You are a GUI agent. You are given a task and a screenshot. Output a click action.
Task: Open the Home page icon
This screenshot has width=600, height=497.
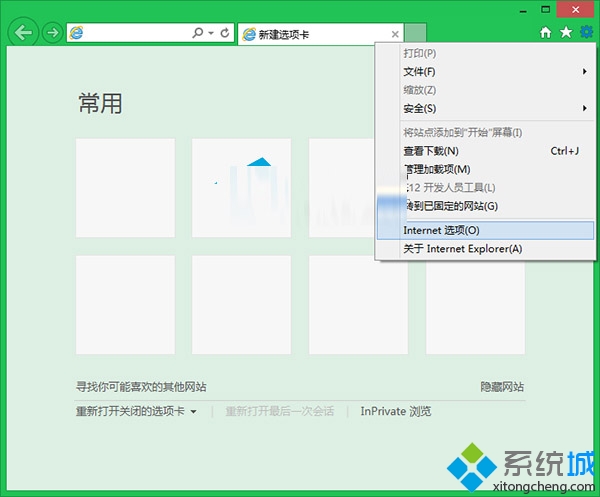(546, 33)
